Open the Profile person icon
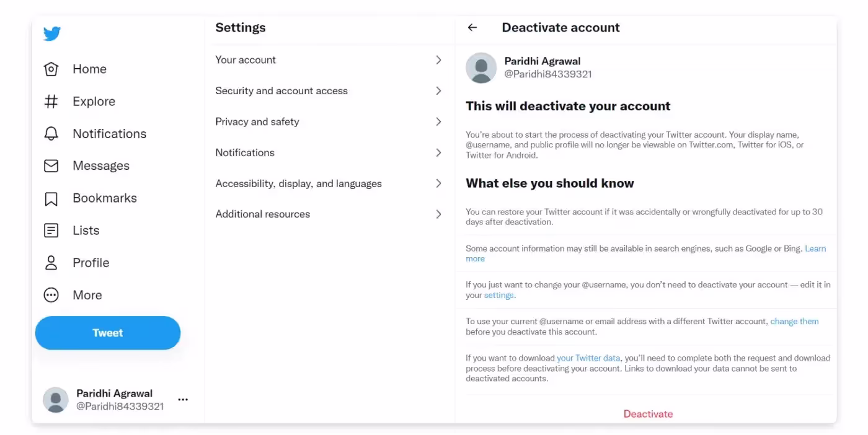This screenshot has width=868, height=435. [51, 263]
